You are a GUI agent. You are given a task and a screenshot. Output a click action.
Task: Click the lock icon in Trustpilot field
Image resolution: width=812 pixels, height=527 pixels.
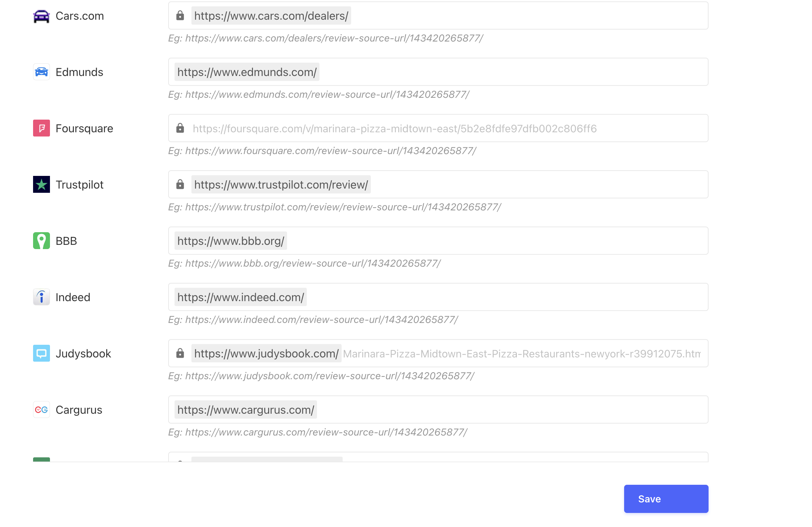pyautogui.click(x=180, y=184)
